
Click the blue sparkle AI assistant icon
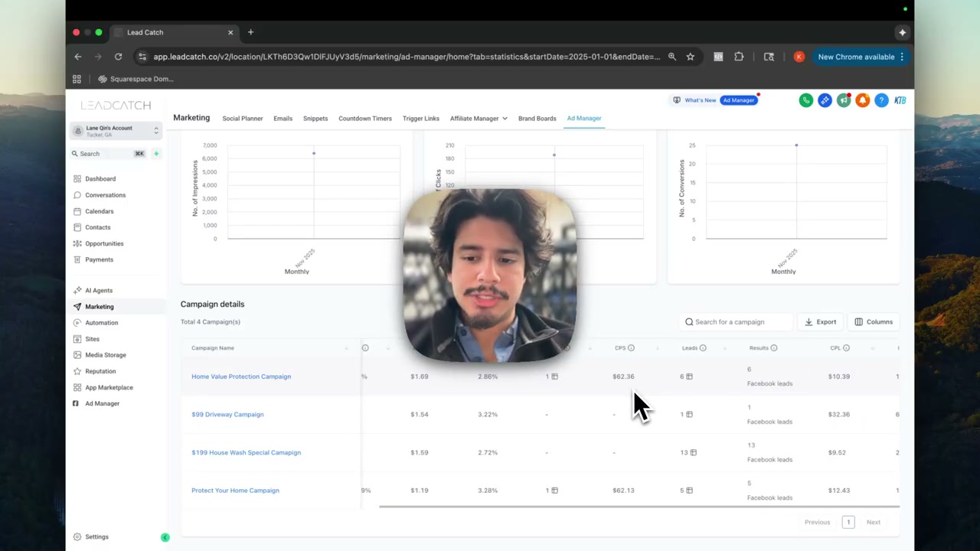click(825, 100)
